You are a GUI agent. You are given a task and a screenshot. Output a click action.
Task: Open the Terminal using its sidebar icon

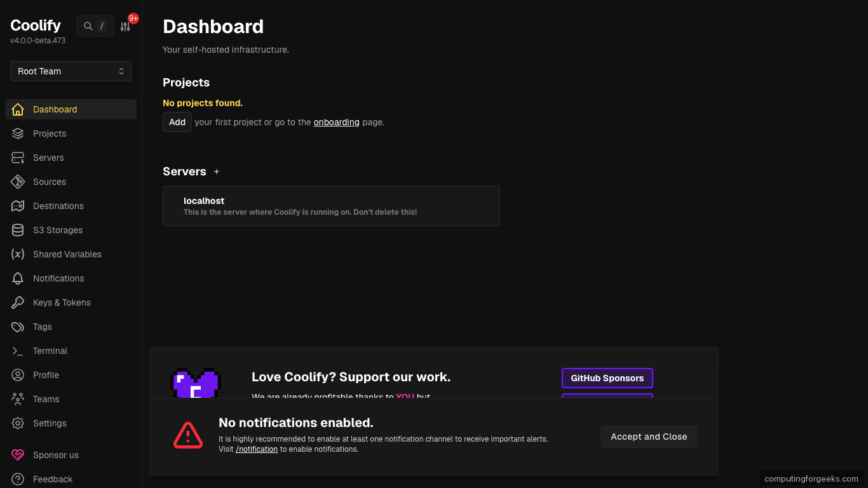click(18, 351)
